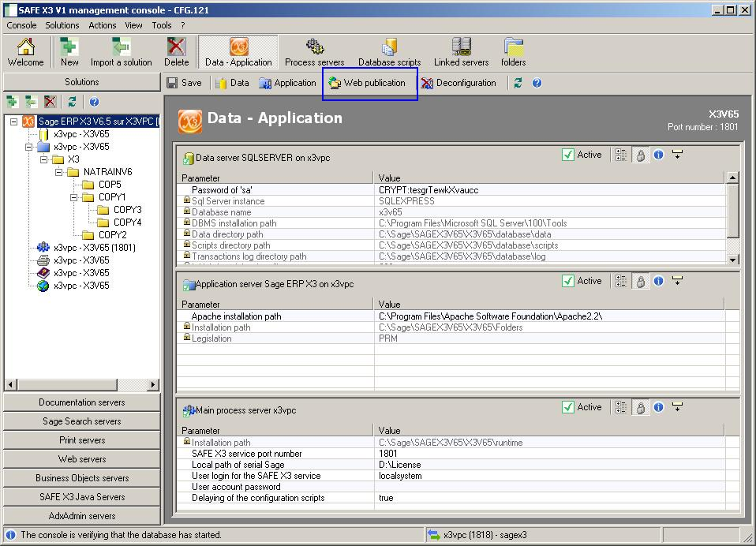The width and height of the screenshot is (756, 546).
Task: Open help via the question icon beside Deconfiguration
Action: 537,83
